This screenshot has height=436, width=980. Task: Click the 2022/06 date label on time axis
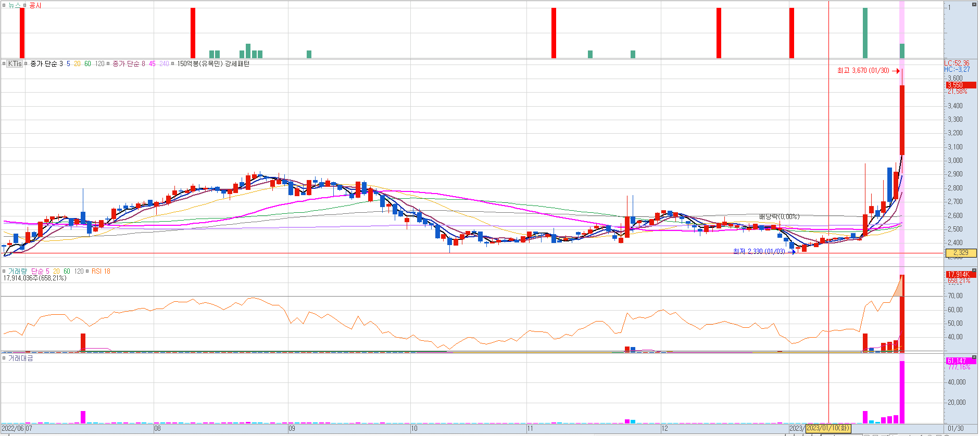click(x=12, y=429)
